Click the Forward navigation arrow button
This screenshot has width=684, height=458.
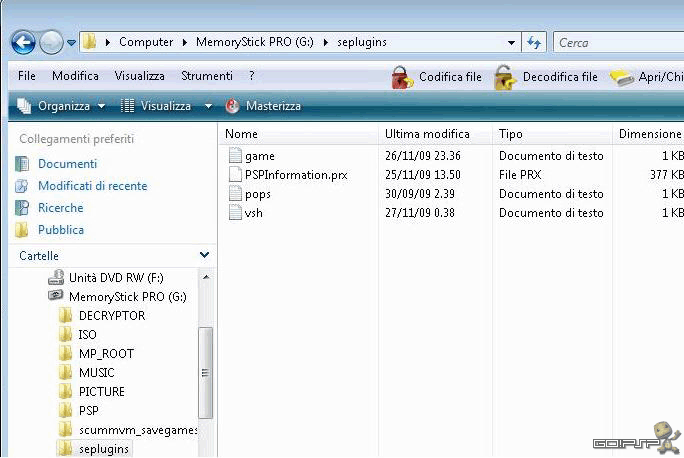pyautogui.click(x=51, y=42)
